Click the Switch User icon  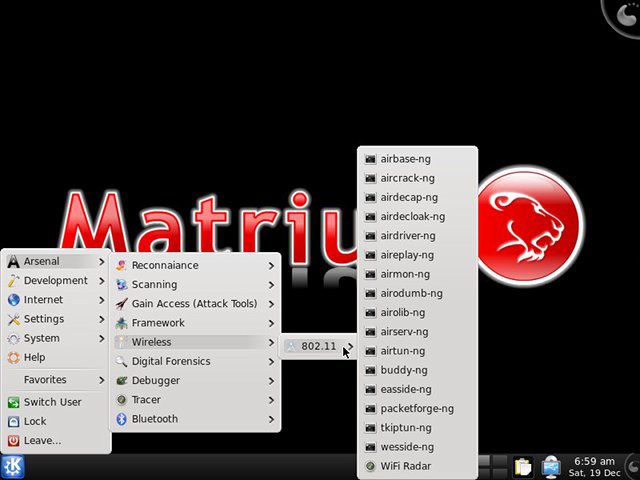click(13, 402)
